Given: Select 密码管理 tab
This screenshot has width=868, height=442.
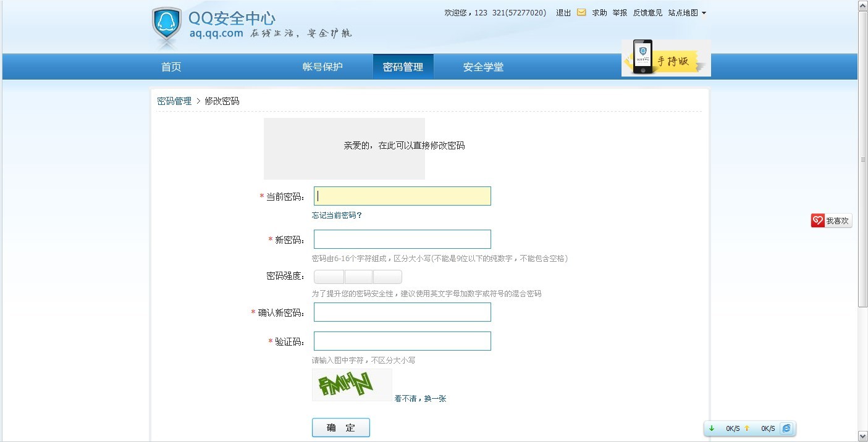Looking at the screenshot, I should (403, 67).
